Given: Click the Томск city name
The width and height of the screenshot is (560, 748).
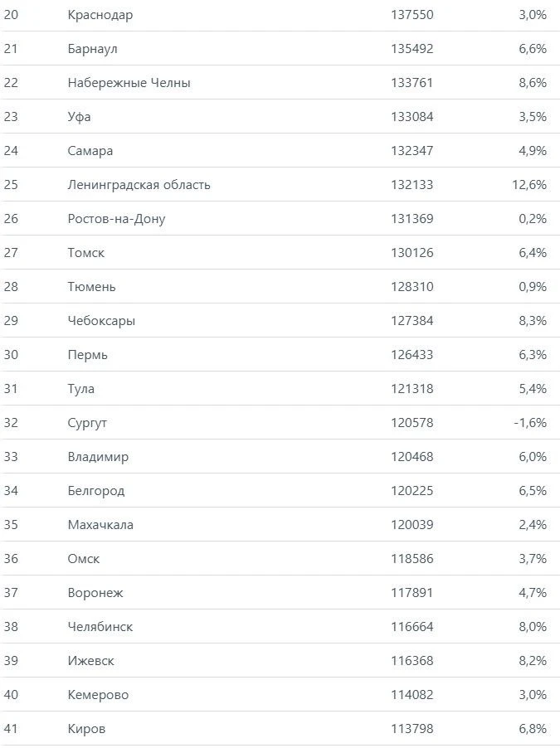Looking at the screenshot, I should (x=86, y=253).
